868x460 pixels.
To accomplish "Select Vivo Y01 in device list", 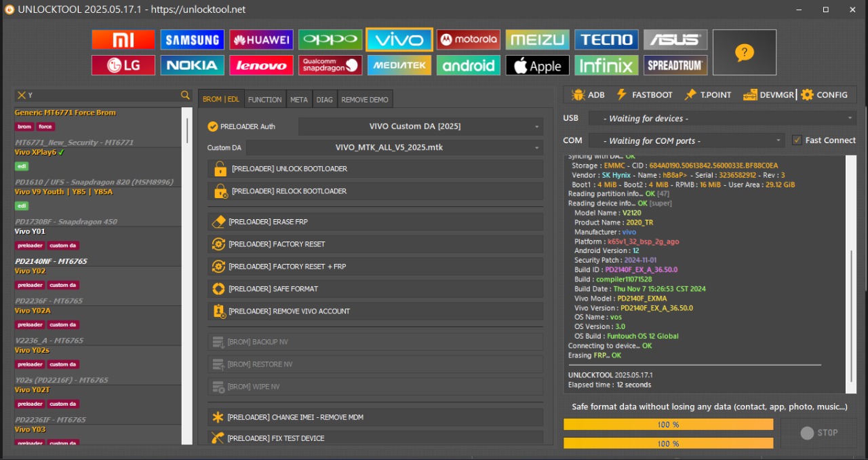I will tap(98, 246).
